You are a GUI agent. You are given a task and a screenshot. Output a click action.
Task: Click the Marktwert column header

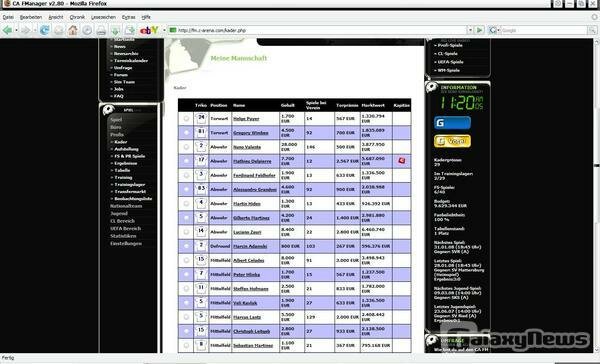pyautogui.click(x=373, y=105)
